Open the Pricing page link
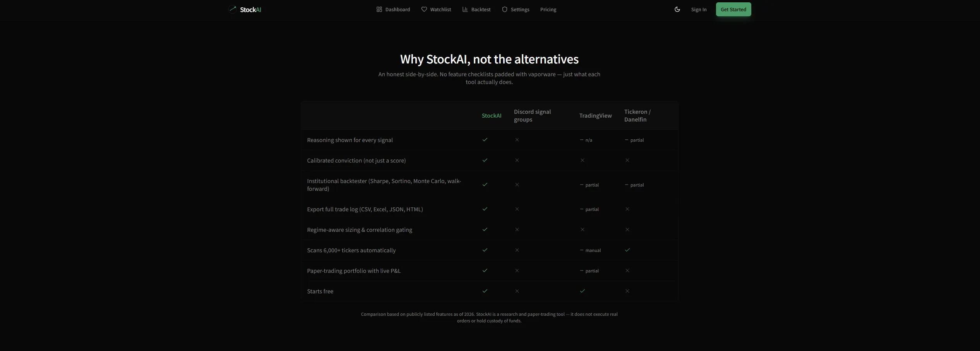The height and width of the screenshot is (351, 980). [548, 9]
